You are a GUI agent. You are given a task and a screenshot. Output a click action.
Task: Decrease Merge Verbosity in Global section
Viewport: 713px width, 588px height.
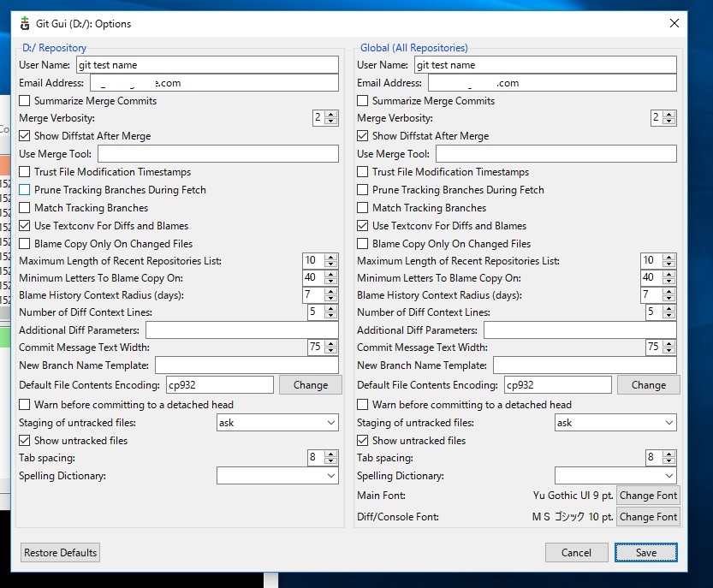668,122
